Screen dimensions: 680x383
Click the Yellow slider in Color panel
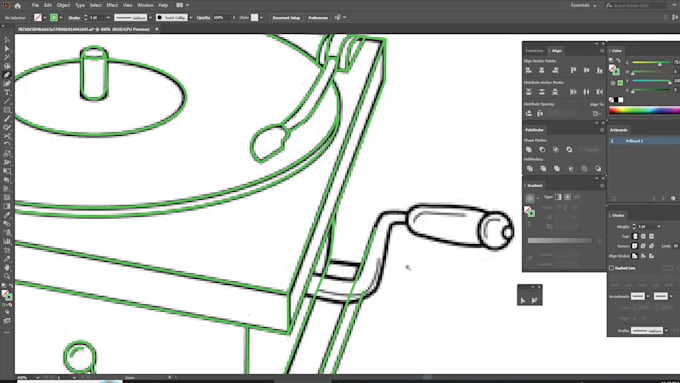tap(651, 81)
